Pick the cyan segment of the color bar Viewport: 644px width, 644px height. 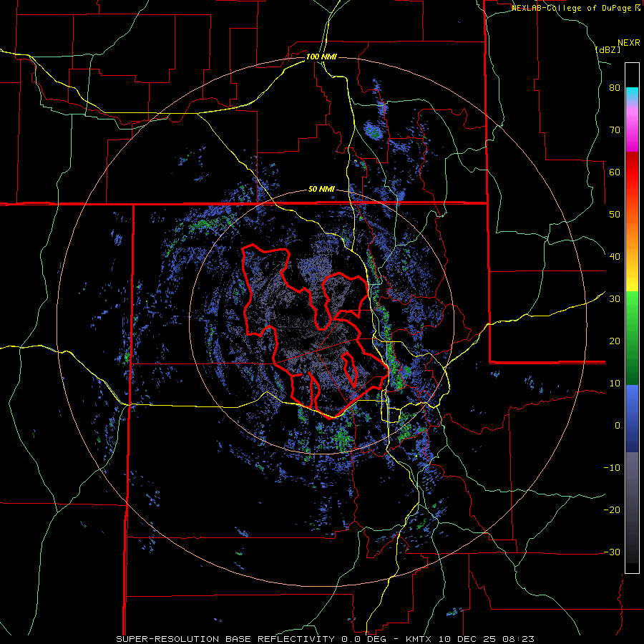[632, 94]
